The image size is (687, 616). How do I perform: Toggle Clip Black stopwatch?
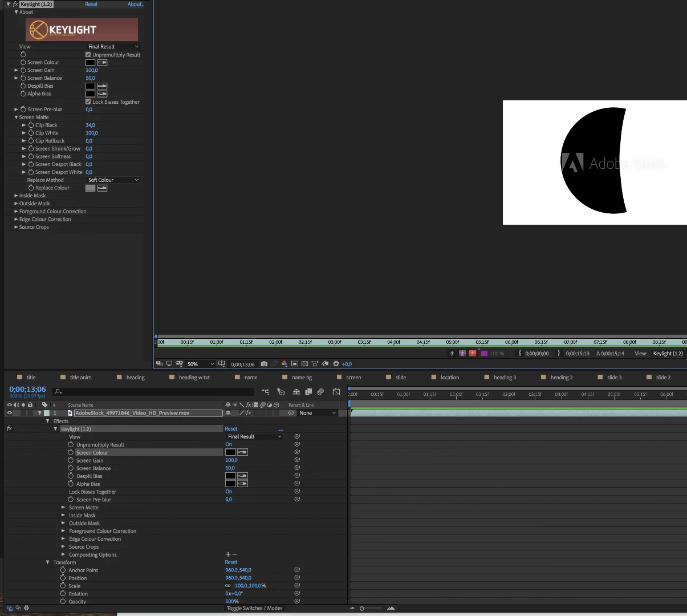coord(31,125)
